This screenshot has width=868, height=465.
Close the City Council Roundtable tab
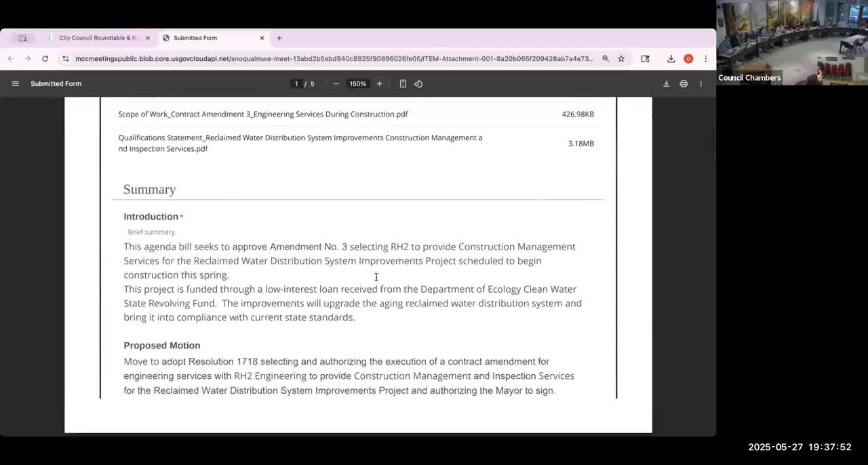point(148,38)
